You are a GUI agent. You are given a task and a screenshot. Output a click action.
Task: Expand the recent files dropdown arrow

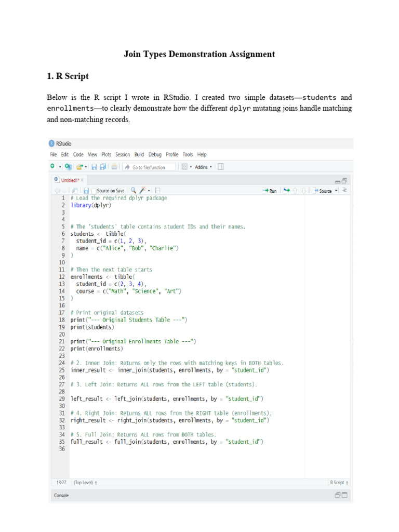click(x=86, y=167)
